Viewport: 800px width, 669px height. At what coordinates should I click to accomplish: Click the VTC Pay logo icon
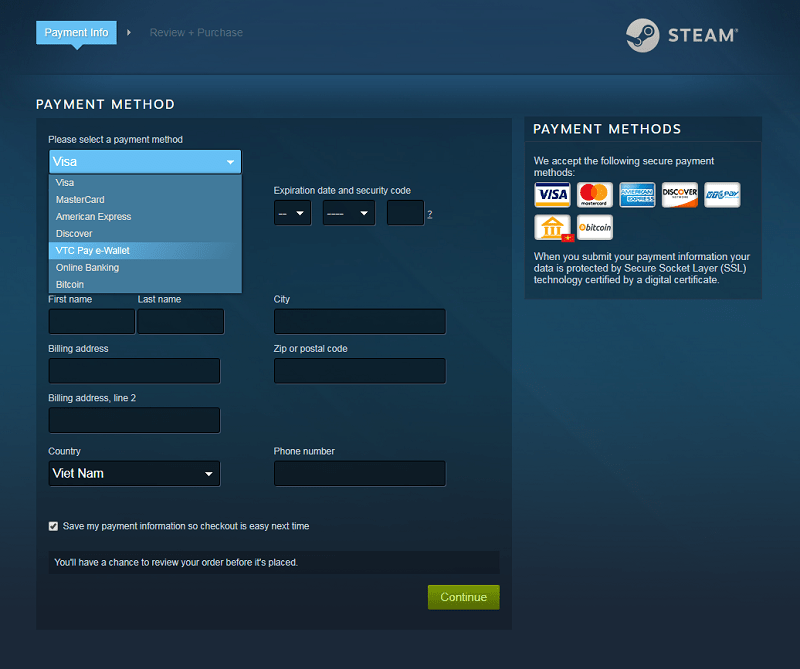click(x=722, y=194)
